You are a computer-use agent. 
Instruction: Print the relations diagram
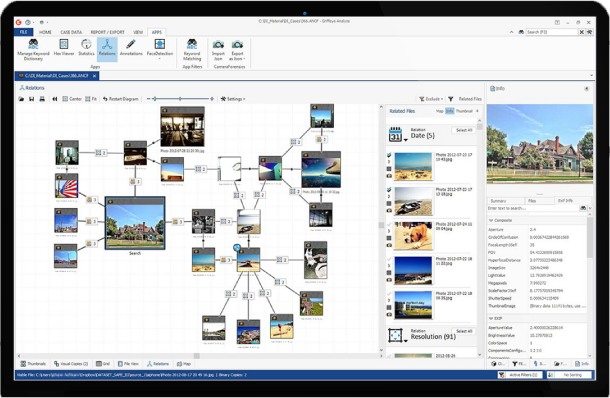pyautogui.click(x=42, y=99)
